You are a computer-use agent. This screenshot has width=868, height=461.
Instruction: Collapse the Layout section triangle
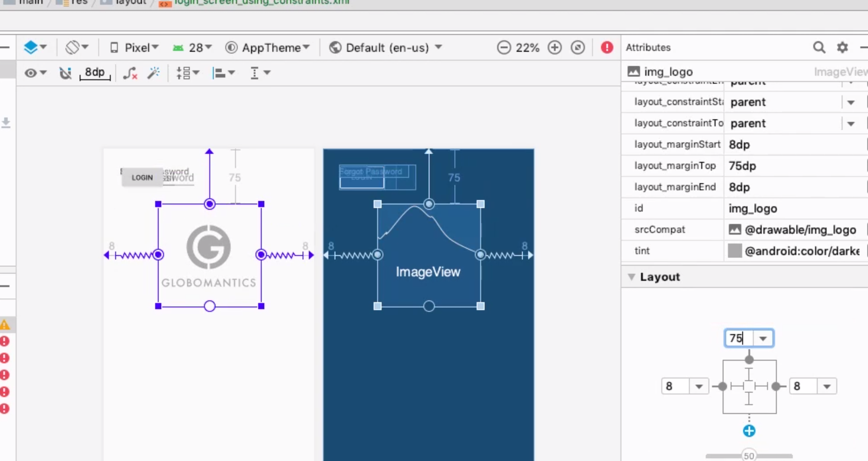(631, 277)
